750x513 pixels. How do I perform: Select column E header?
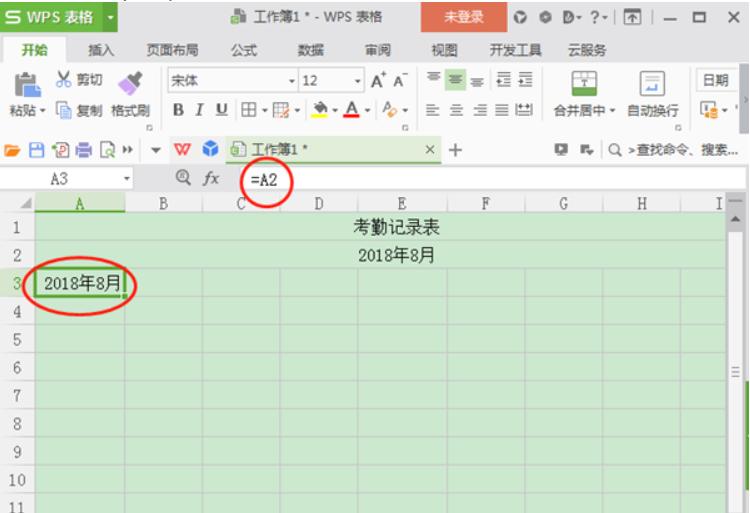tap(402, 204)
